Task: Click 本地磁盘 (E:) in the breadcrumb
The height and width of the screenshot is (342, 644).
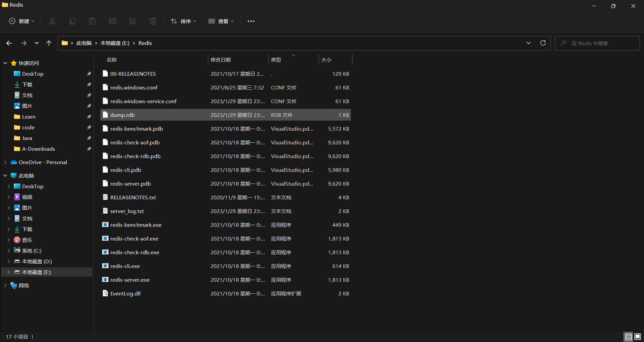Action: 115,43
